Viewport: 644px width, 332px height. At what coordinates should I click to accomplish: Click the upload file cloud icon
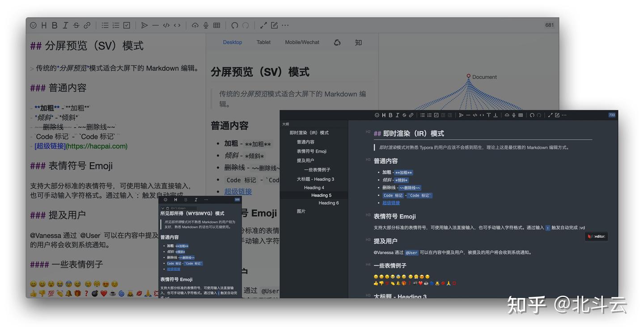click(x=195, y=25)
